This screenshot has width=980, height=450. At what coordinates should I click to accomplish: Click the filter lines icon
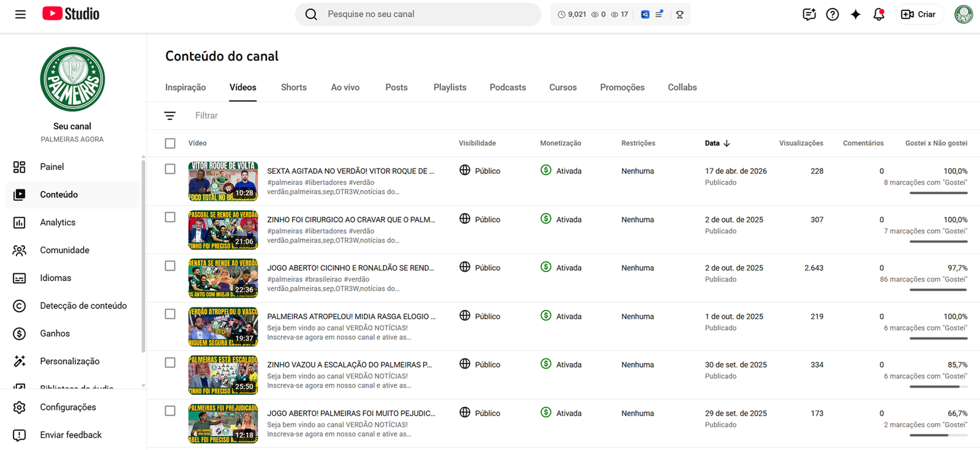[170, 116]
